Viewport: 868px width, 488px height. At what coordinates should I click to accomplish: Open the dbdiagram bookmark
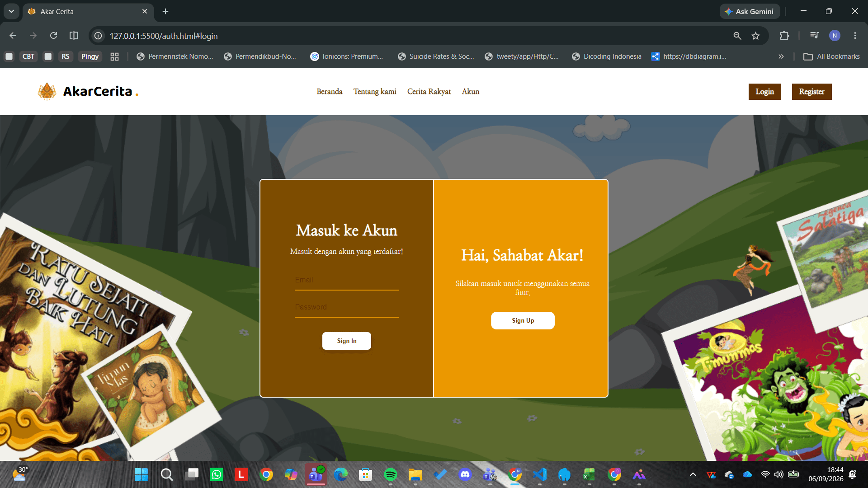tap(689, 56)
